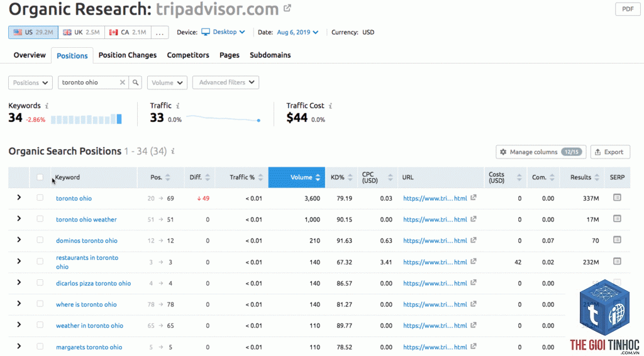Viewport: 644px width, 356px height.
Task: Open the Positions filter dropdown
Action: tap(30, 82)
